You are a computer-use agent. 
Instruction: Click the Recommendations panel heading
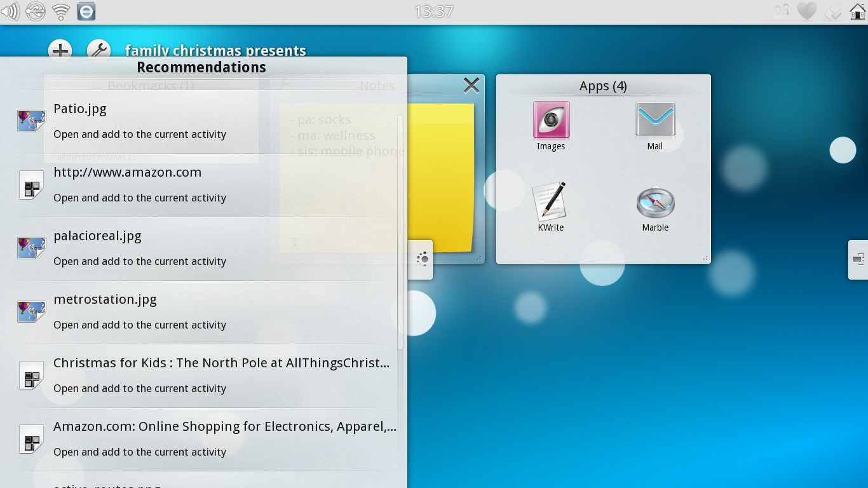click(x=201, y=67)
